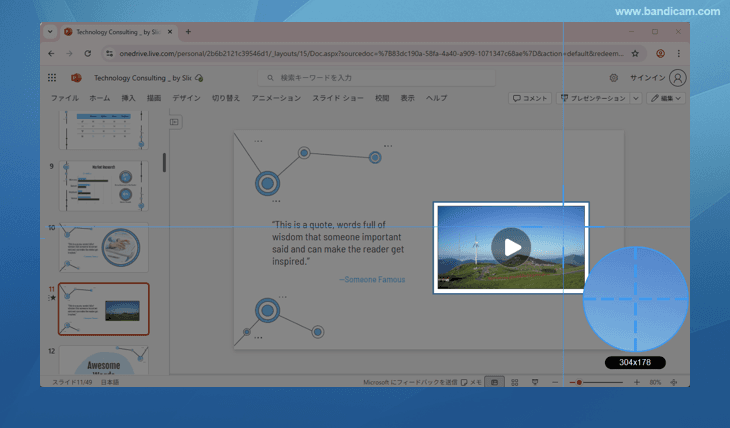This screenshot has width=730, height=428.
Task: Click the コメント button
Action: pos(530,98)
